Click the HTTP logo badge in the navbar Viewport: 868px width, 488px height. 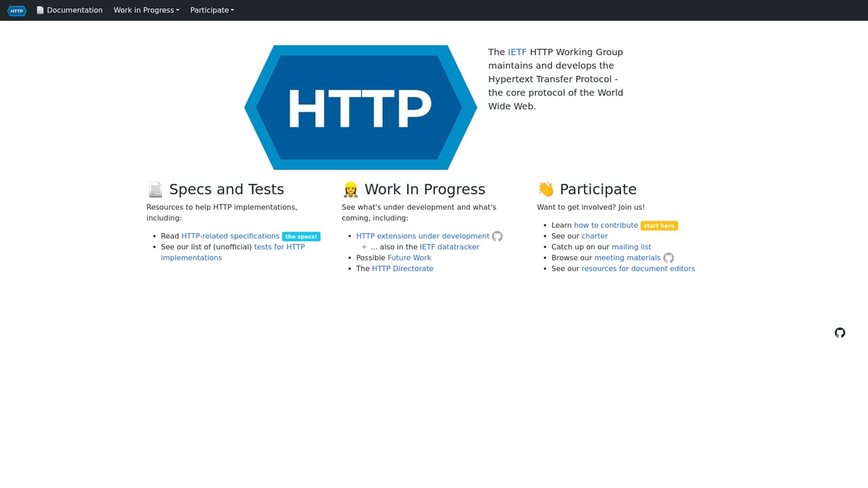pyautogui.click(x=16, y=10)
